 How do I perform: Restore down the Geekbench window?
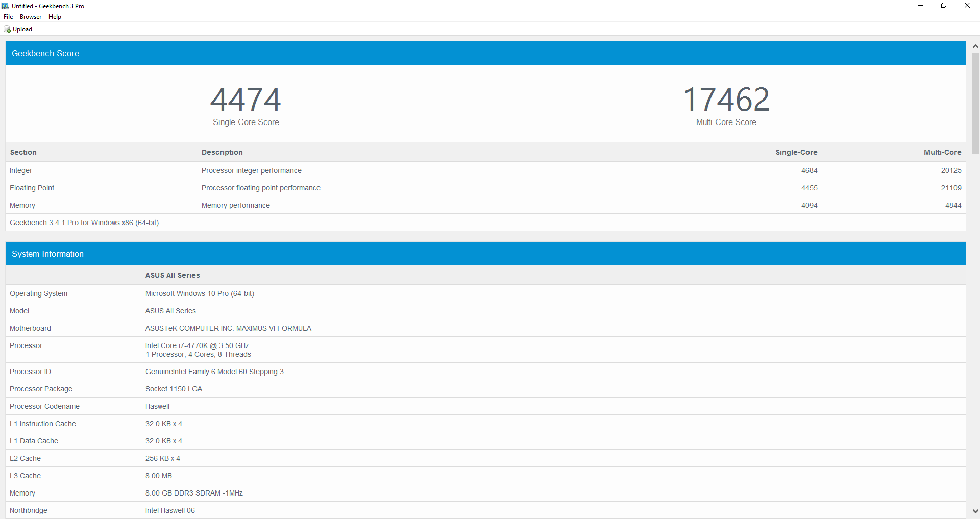click(x=944, y=6)
